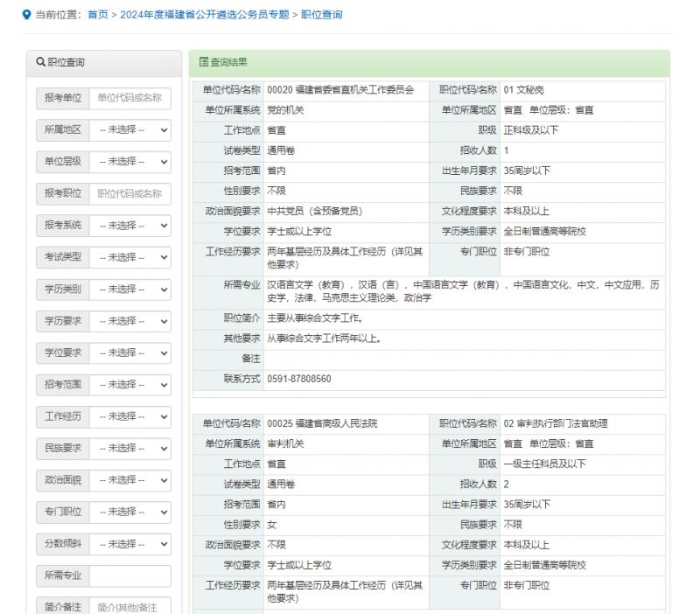Open the 学历类别 dropdown
This screenshot has height=614, width=700.
coord(129,290)
